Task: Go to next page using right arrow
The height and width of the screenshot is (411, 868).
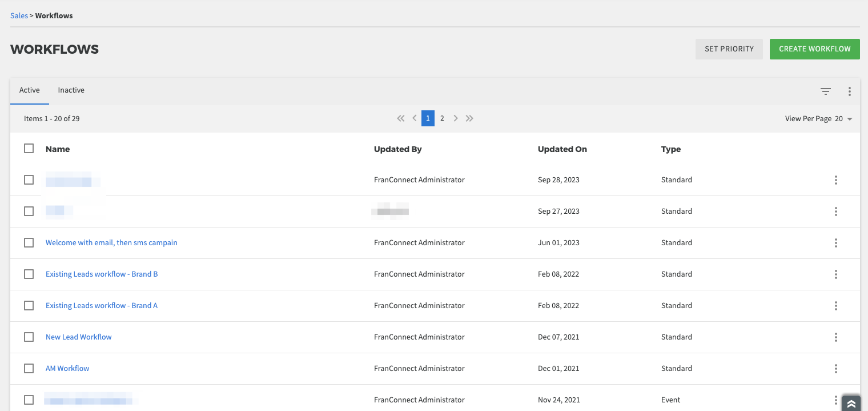Action: click(x=456, y=118)
